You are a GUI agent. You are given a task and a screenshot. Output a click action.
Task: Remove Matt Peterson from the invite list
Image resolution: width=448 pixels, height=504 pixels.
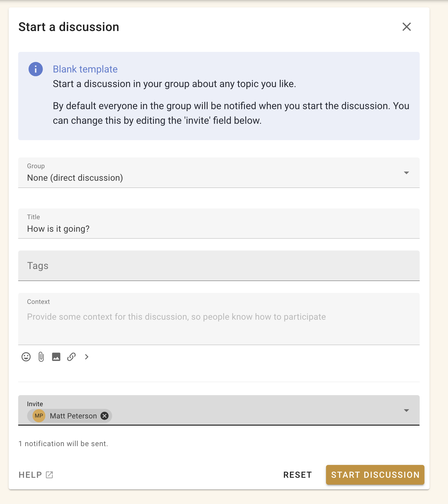(x=104, y=415)
